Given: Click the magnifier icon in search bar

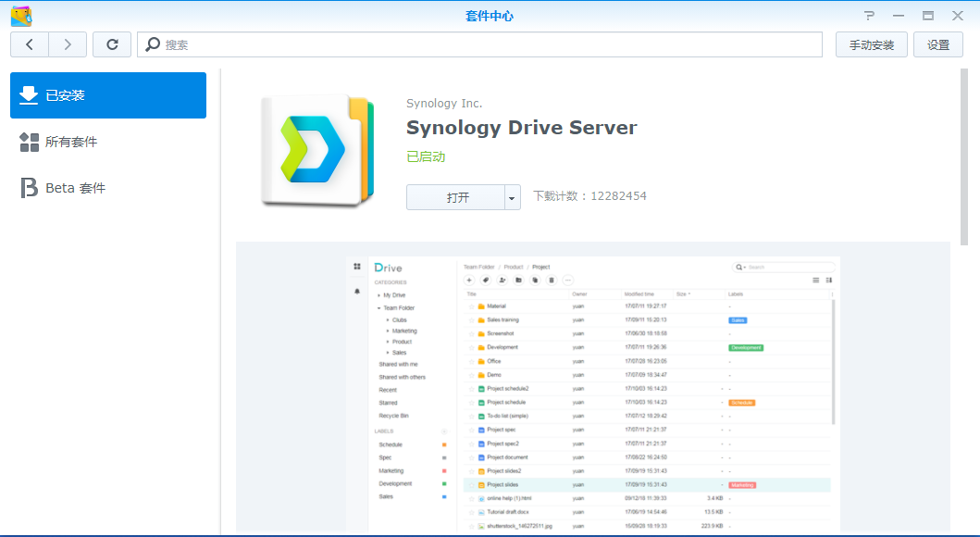Looking at the screenshot, I should (x=152, y=44).
